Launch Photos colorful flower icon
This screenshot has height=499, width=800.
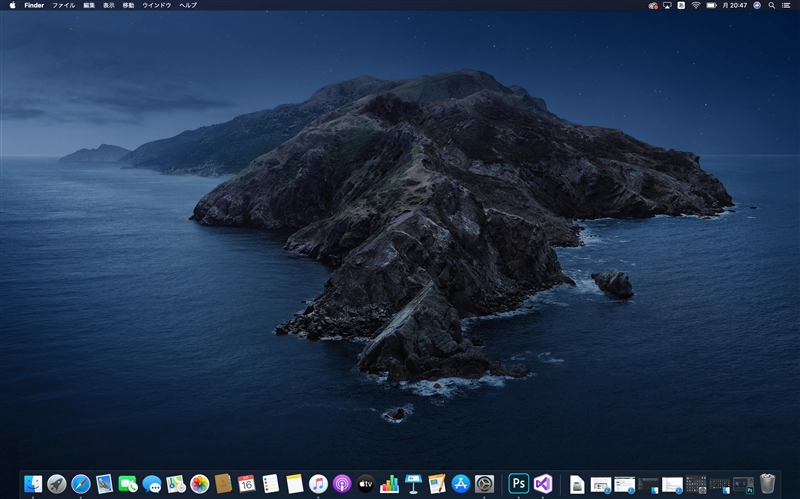(199, 484)
